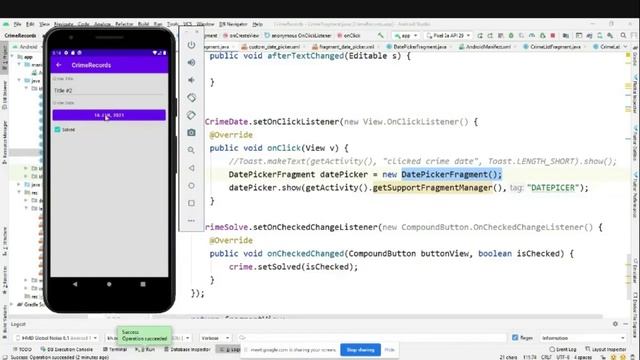
Task: Click the emulator toolbar back triangle icon
Action: pyautogui.click(x=191, y=168)
